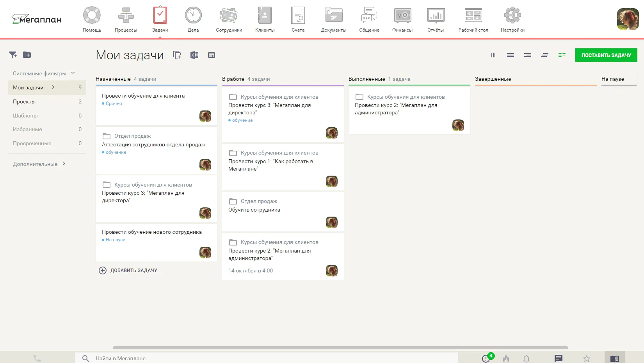Open the Задачи module
The height and width of the screenshot is (363, 644).
[x=160, y=19]
